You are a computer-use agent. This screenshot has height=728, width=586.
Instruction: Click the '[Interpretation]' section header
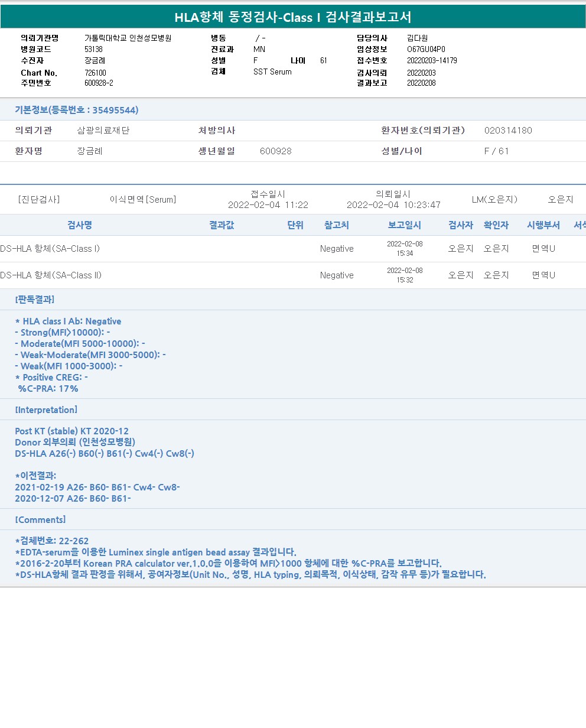coord(46,409)
